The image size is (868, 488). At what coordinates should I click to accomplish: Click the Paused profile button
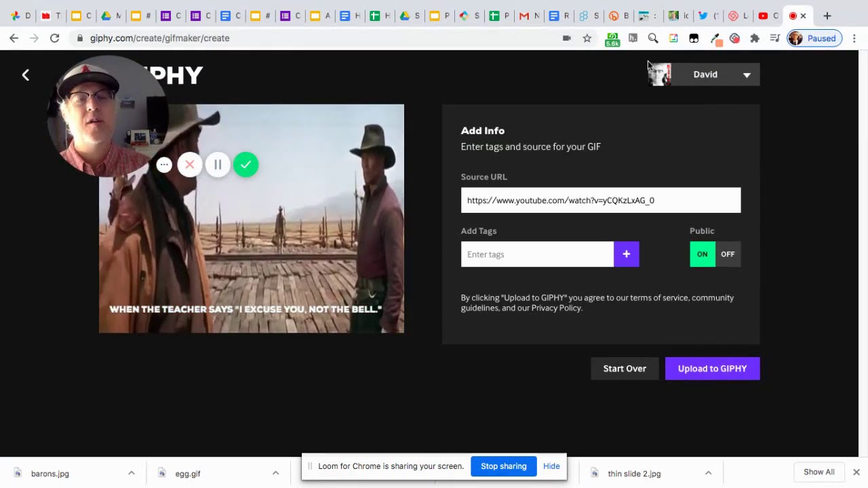coord(814,39)
